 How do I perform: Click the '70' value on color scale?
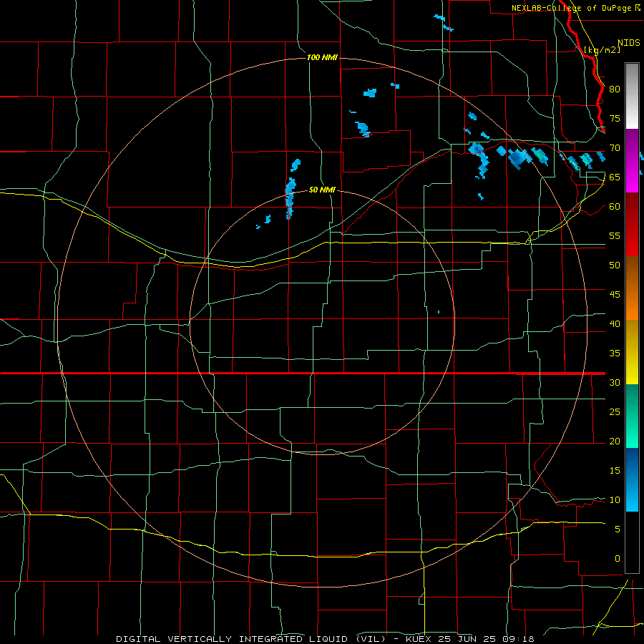(615, 148)
